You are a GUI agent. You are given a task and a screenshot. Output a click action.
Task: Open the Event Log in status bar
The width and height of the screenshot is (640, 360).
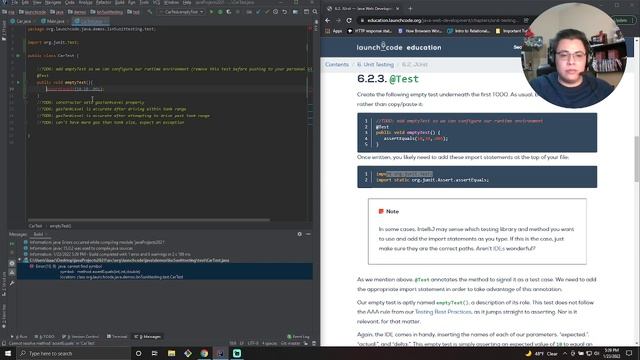coord(298,337)
